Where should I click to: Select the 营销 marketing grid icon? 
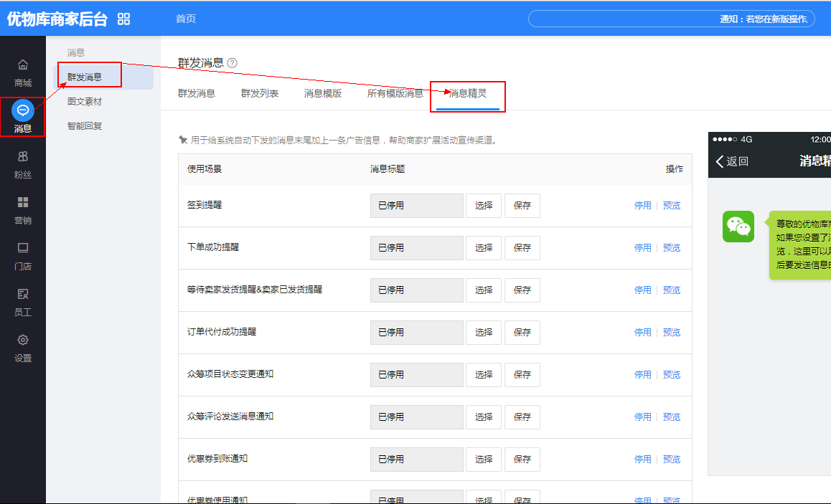click(x=23, y=202)
